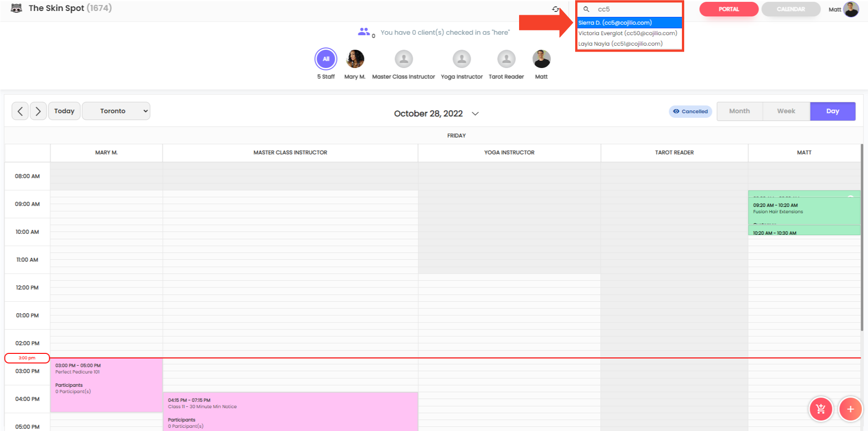Click The Skin Spot (1674) title

coord(70,8)
